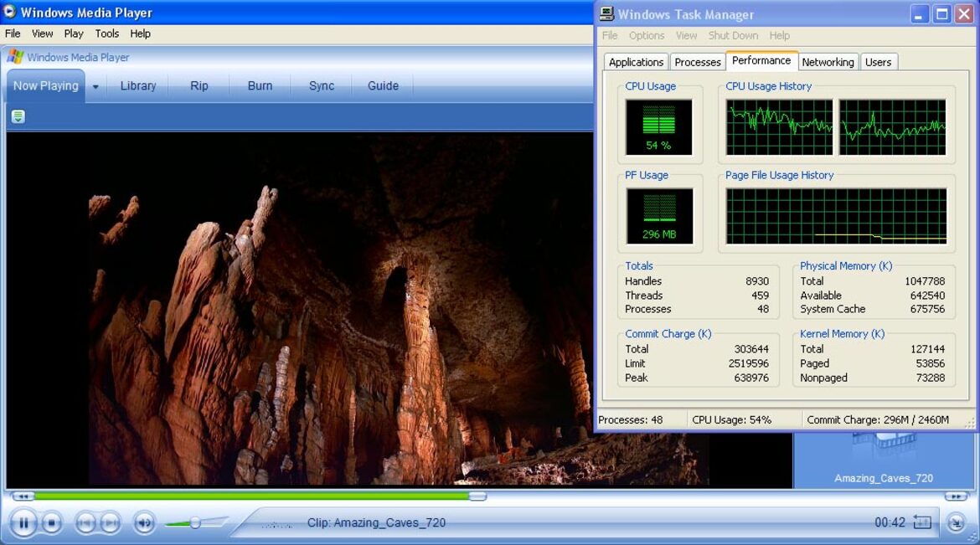Open the Burn tab
The width and height of the screenshot is (980, 545).
tap(260, 85)
